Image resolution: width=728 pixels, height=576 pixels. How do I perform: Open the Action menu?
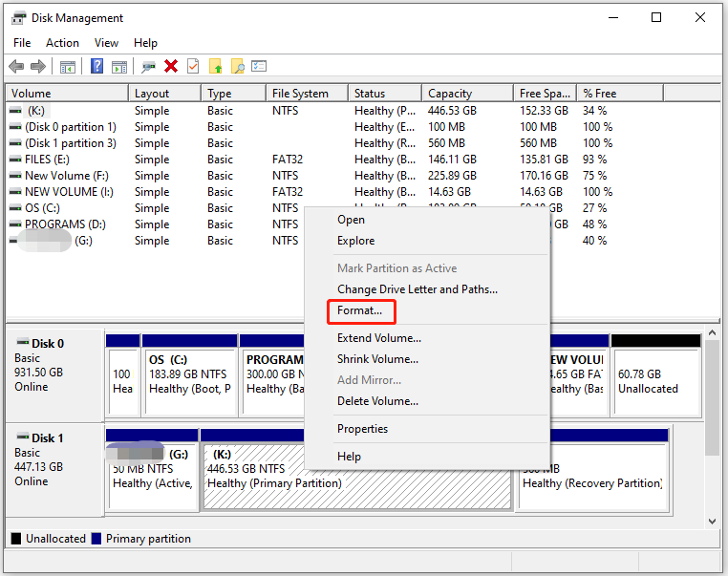click(62, 43)
